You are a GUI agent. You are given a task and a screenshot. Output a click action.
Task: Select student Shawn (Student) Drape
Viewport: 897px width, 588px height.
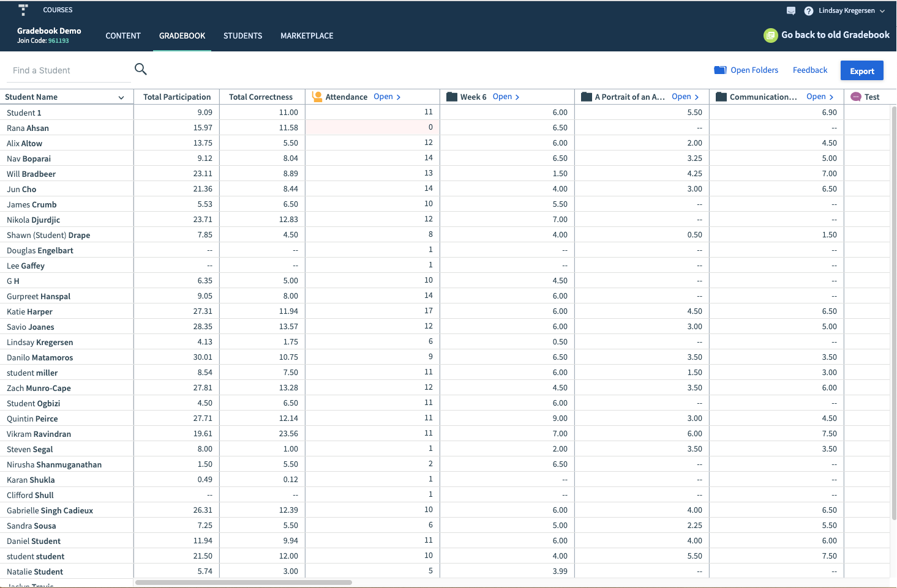[x=48, y=235]
